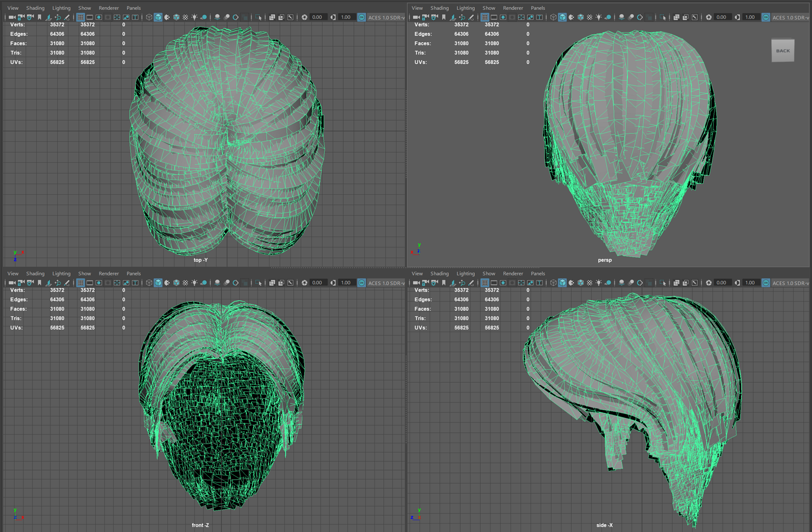Toggle Film Gate in top -Y panel toolbar
This screenshot has height=532, width=812.
(90, 17)
